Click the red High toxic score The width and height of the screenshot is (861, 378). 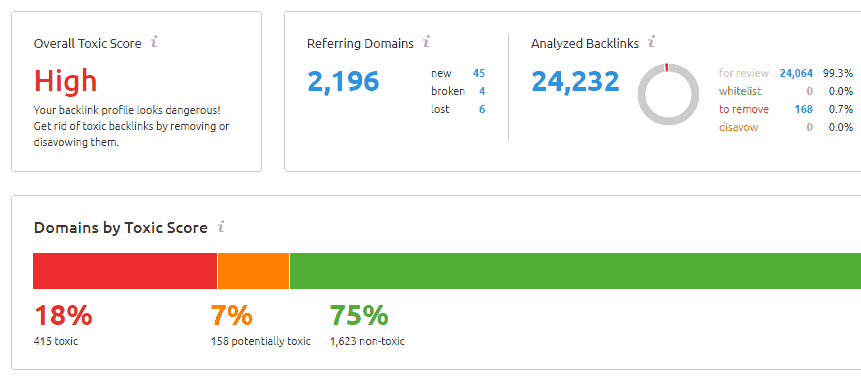65,81
